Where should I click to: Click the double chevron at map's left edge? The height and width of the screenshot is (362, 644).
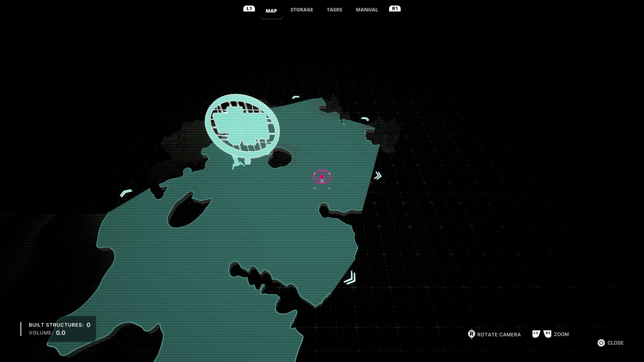tap(126, 193)
